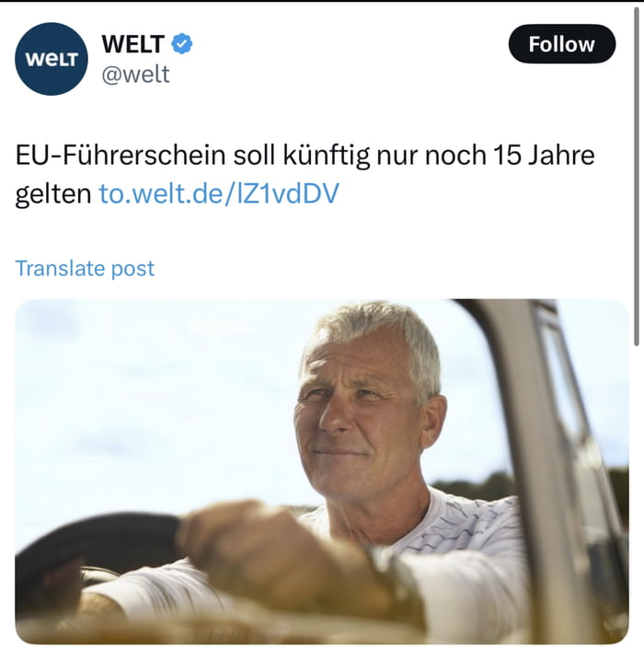Open profile via WELT display name
The height and width of the screenshot is (672, 644).
pyautogui.click(x=133, y=43)
